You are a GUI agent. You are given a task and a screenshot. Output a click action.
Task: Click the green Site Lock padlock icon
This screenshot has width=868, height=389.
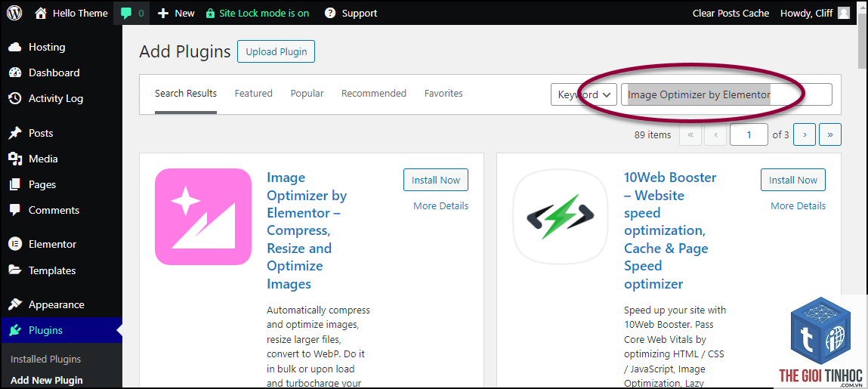(x=210, y=14)
